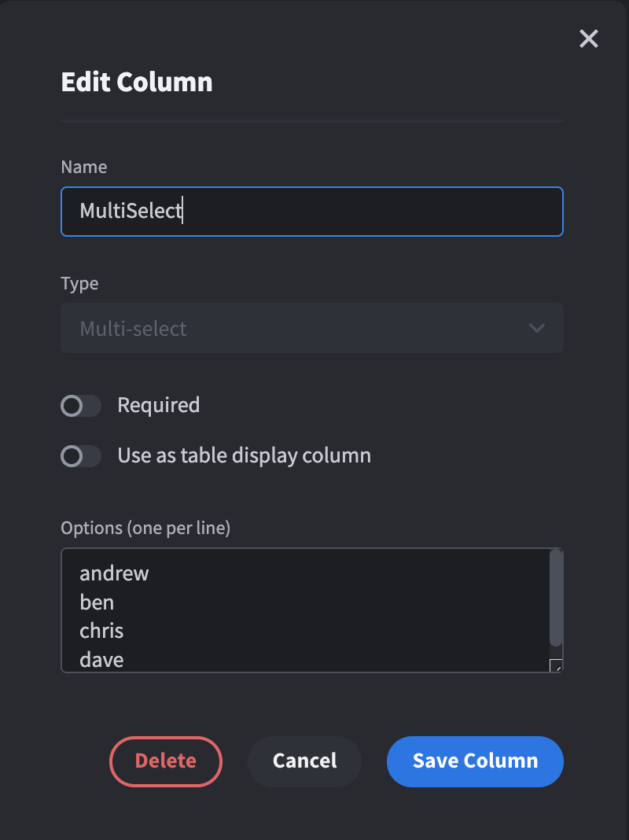Click 'chris' in the options list

click(101, 631)
